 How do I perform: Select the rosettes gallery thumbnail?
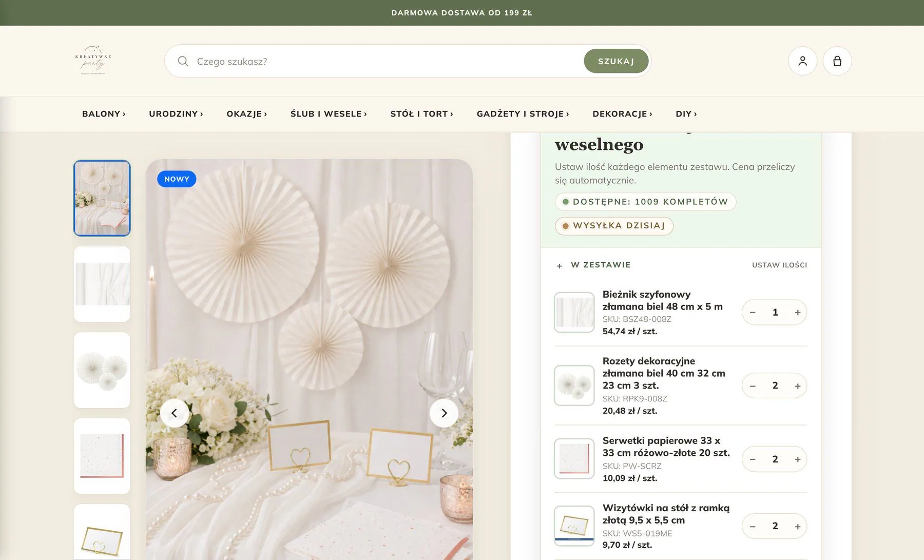pyautogui.click(x=102, y=370)
